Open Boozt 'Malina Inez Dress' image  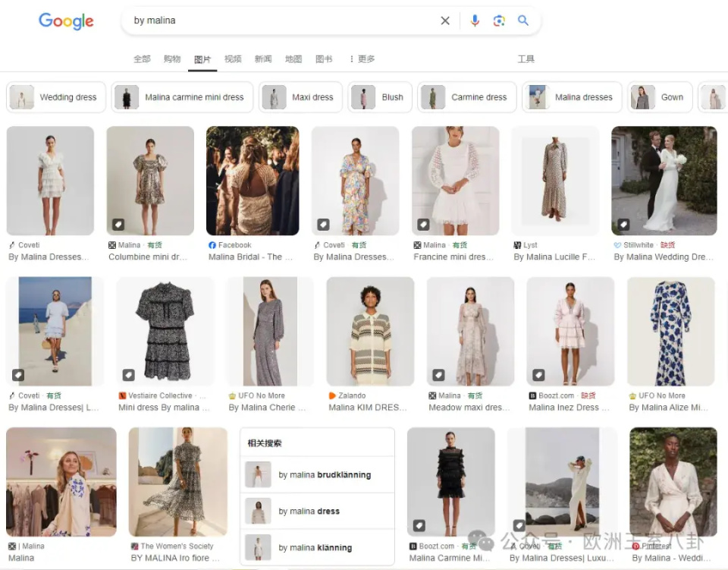pyautogui.click(x=570, y=331)
